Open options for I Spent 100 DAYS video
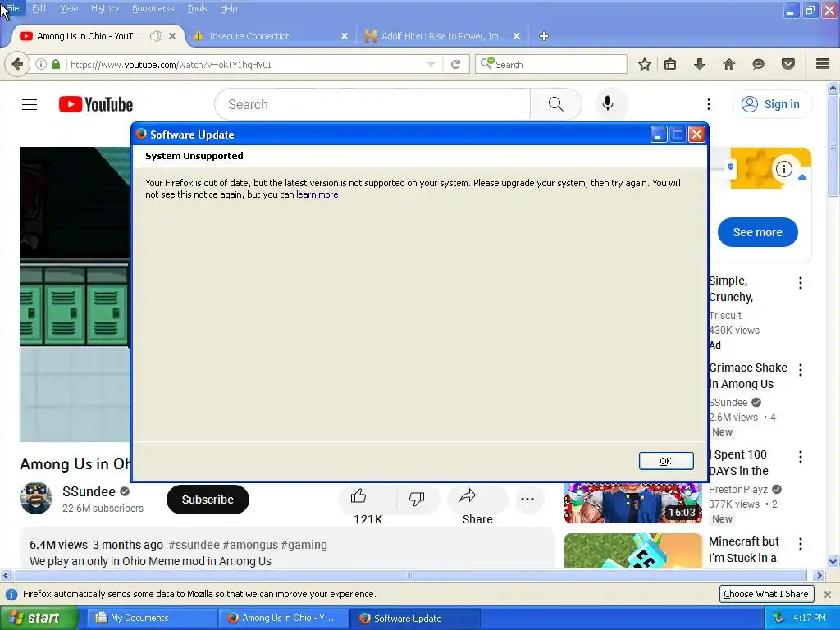This screenshot has height=630, width=840. (x=801, y=457)
